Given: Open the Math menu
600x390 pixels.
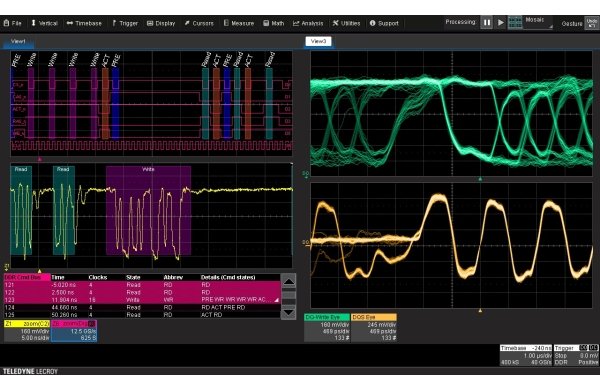Looking at the screenshot, I should point(274,23).
